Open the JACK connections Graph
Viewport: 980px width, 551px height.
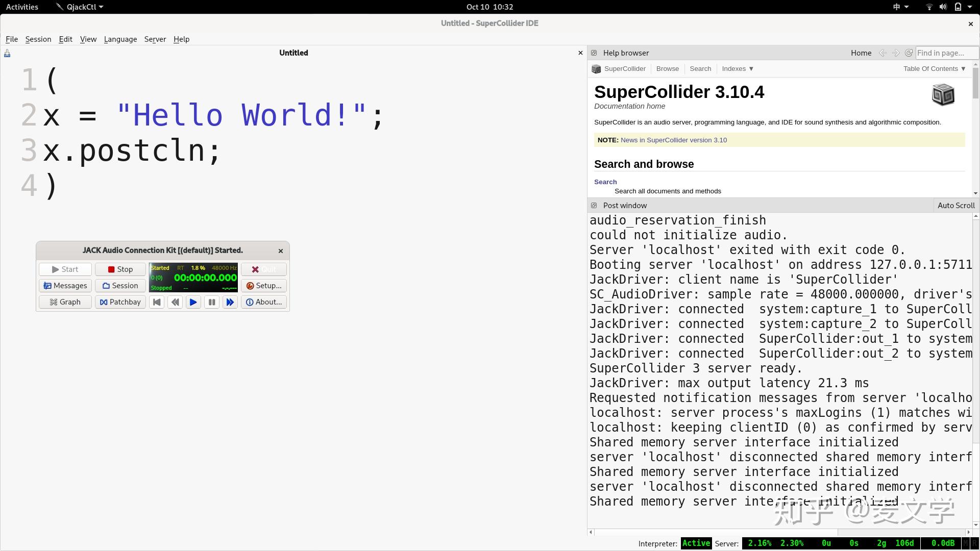click(x=65, y=302)
